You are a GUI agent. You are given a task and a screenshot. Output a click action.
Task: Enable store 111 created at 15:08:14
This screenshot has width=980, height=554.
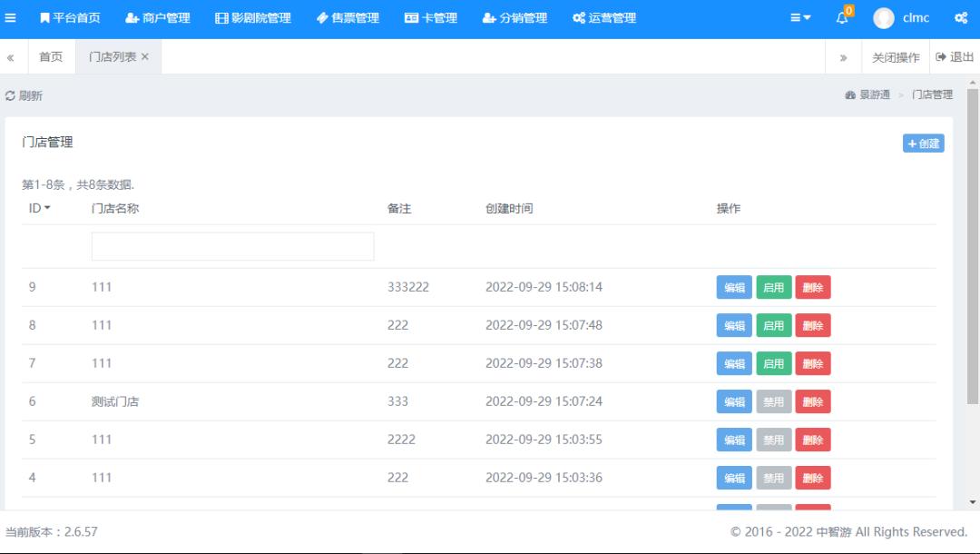tap(773, 287)
